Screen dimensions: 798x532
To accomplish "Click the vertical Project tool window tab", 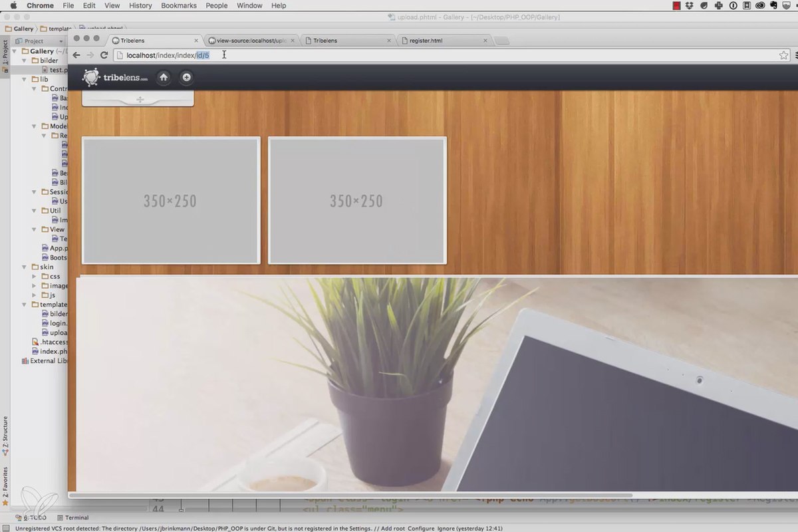I will [5, 55].
